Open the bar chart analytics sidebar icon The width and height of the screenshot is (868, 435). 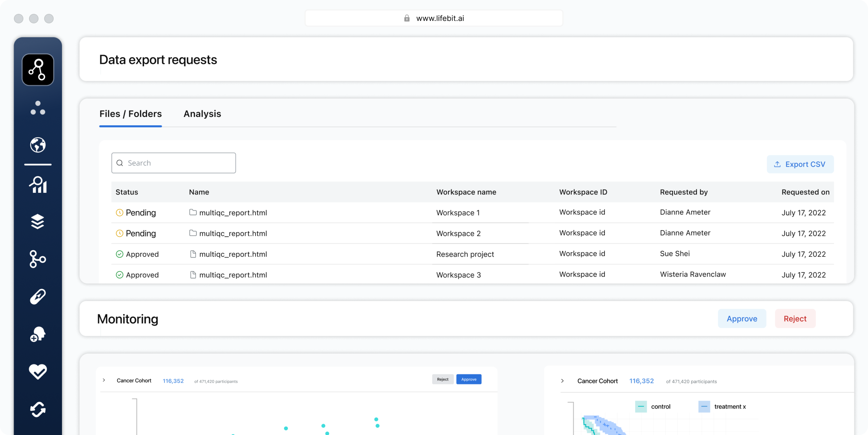pos(38,185)
